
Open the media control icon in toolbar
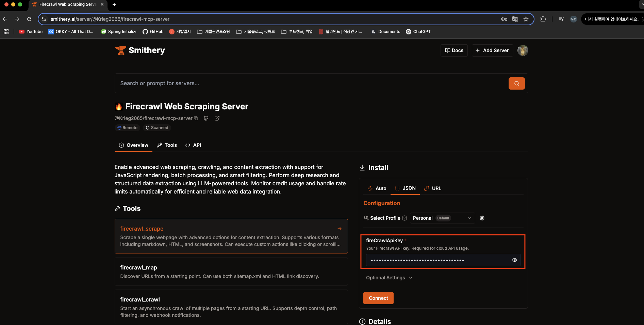pyautogui.click(x=561, y=19)
